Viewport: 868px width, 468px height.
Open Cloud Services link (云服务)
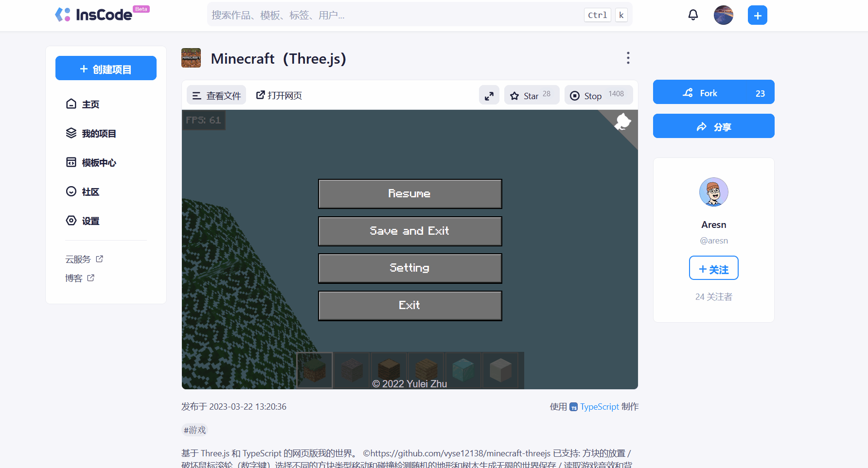click(84, 259)
